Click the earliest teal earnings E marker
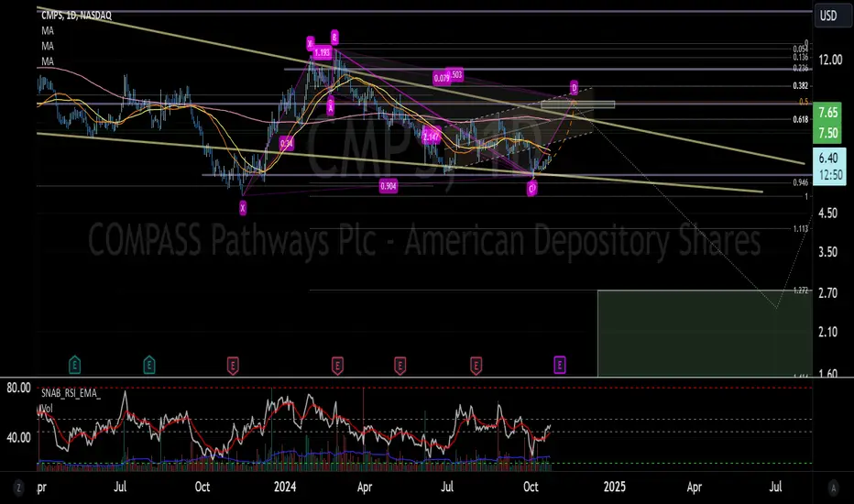Image resolution: width=854 pixels, height=504 pixels. pyautogui.click(x=74, y=365)
